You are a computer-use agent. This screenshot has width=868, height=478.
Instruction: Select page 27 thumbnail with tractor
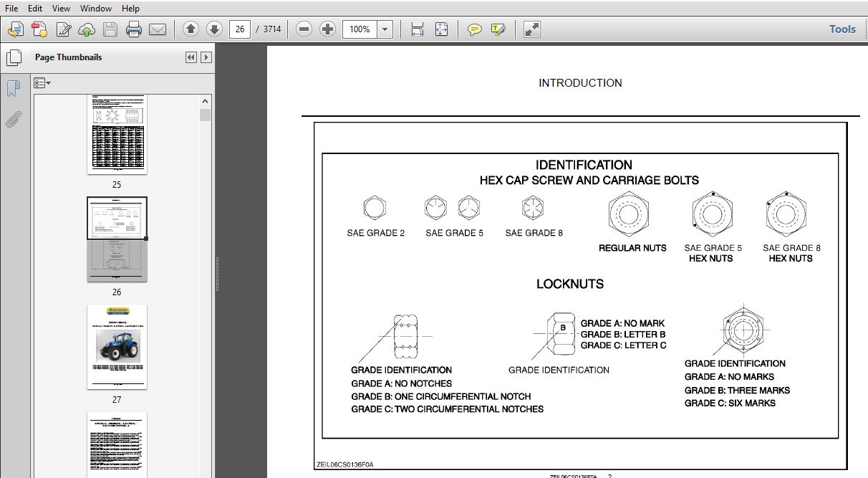pos(117,347)
